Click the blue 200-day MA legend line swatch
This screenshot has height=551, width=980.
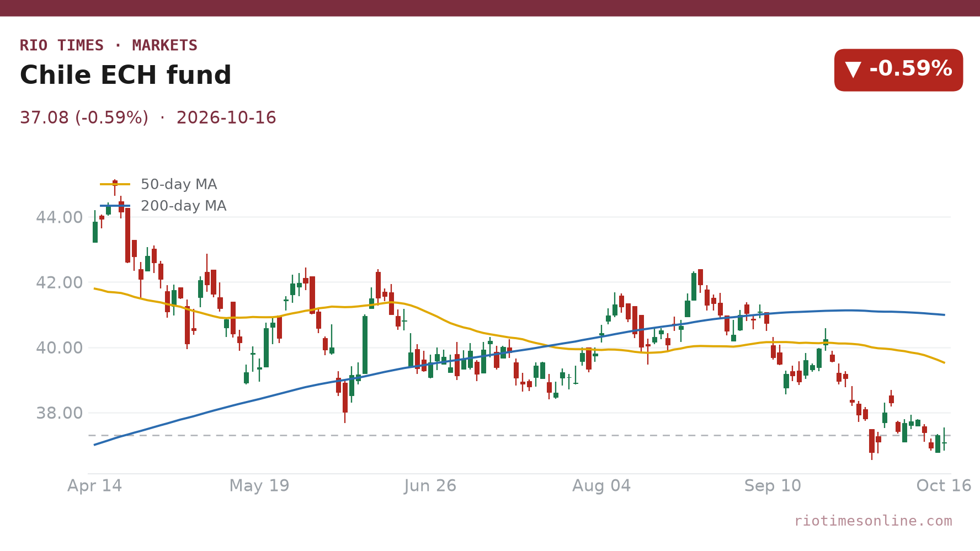click(115, 206)
